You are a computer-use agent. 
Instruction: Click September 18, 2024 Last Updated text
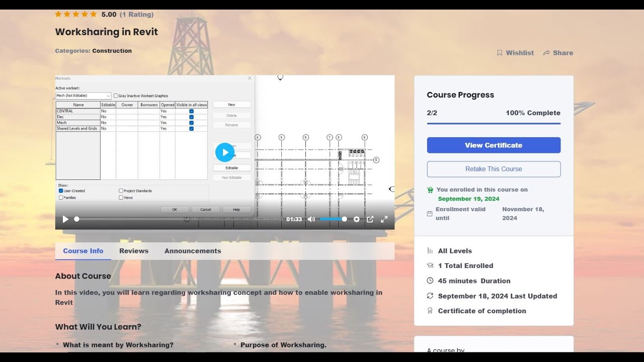497,296
